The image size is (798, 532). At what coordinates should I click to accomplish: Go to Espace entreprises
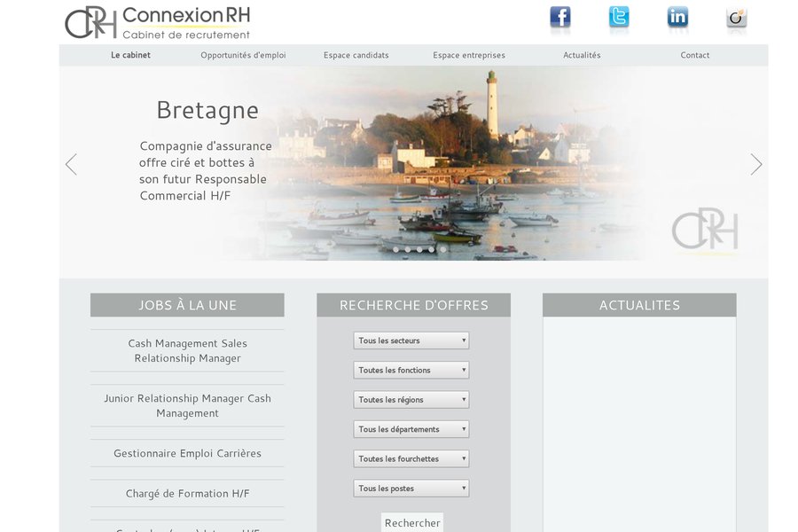(469, 55)
